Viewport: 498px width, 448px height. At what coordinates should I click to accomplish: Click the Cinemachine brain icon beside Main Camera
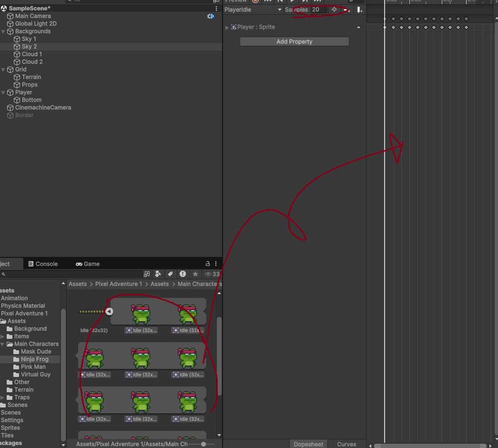click(x=211, y=16)
